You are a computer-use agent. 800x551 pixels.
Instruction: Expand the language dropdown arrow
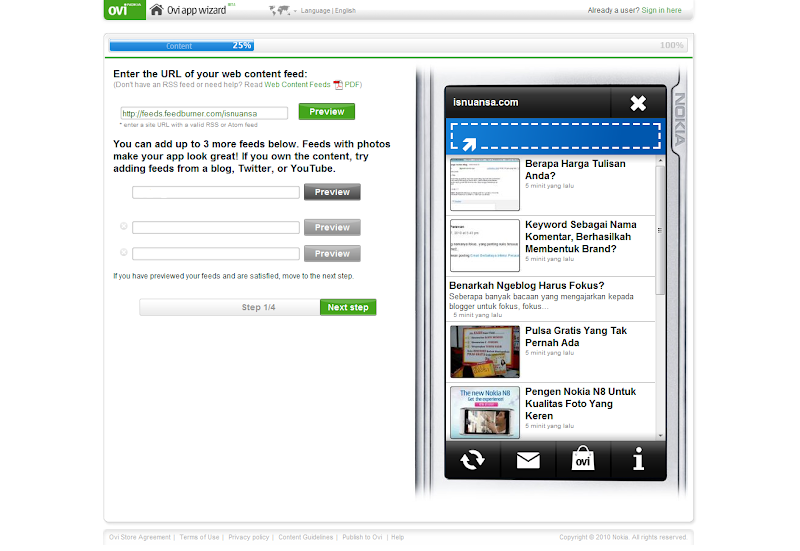coord(295,11)
